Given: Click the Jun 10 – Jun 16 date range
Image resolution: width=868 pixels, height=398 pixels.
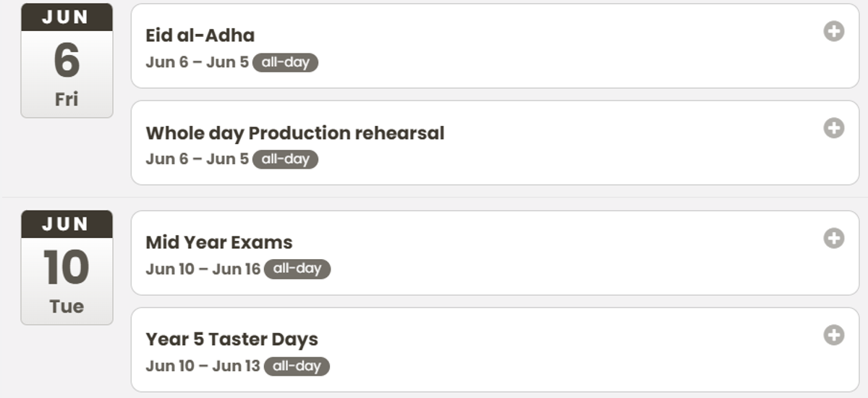Looking at the screenshot, I should pyautogui.click(x=203, y=269).
